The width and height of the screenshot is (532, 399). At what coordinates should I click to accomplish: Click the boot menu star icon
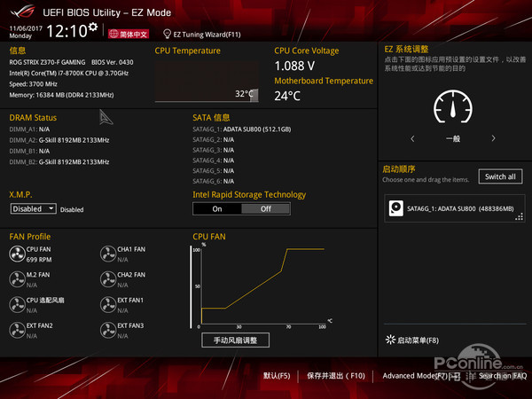coord(390,340)
